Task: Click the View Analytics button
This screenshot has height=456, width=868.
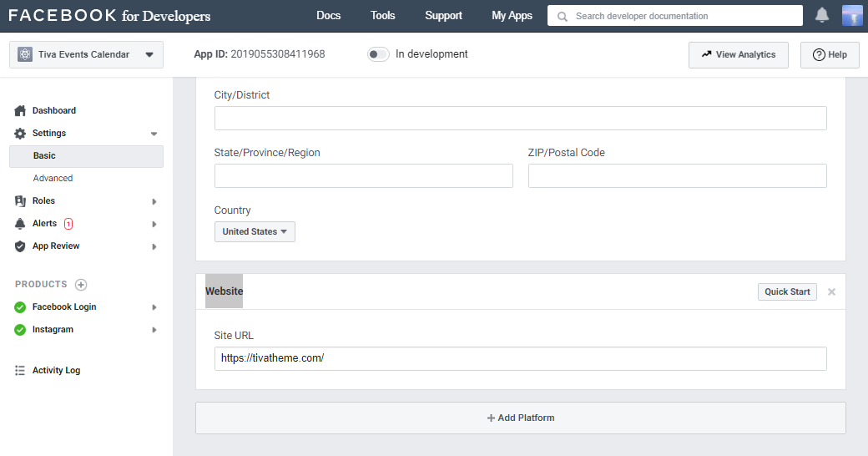Action: click(x=738, y=55)
